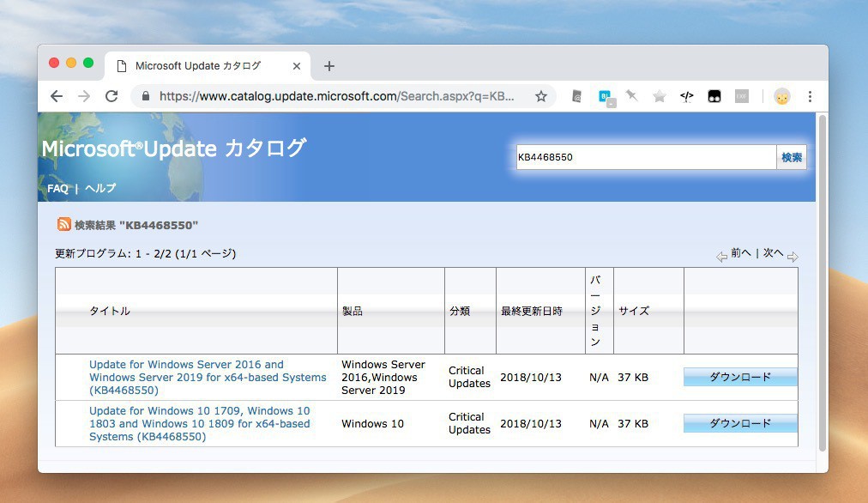Download the Windows Server 2016 update
The image size is (868, 503).
(x=740, y=377)
